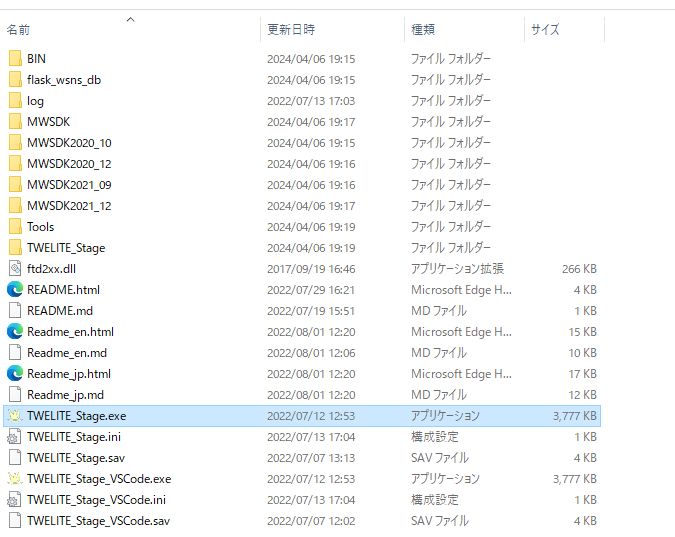Select the MWSDK folder icon

(15, 122)
